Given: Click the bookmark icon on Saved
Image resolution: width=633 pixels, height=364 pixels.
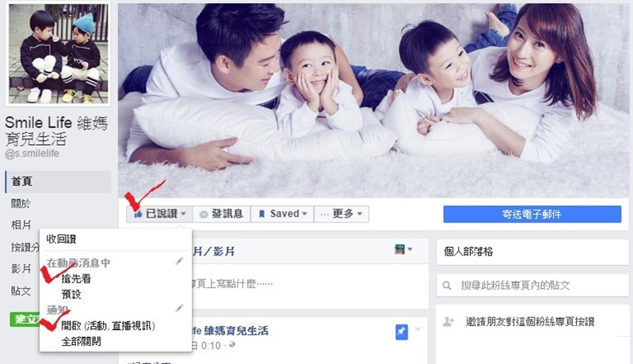Looking at the screenshot, I should [262, 214].
